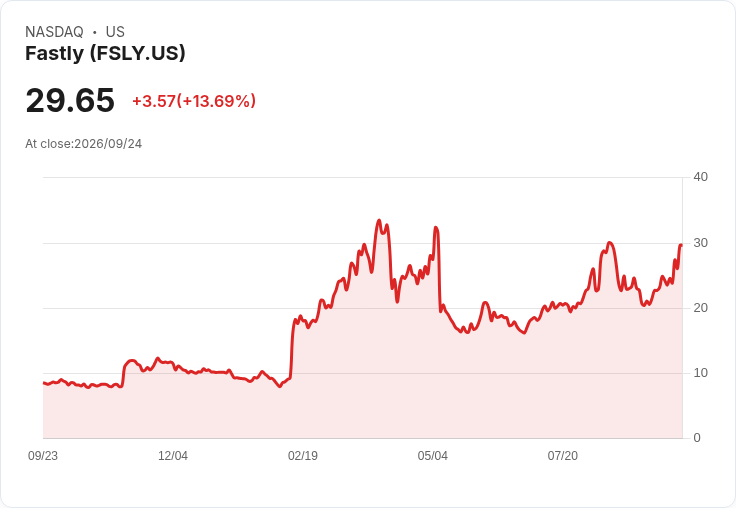Click the 30 y-axis value label
The height and width of the screenshot is (508, 736).
pos(700,243)
